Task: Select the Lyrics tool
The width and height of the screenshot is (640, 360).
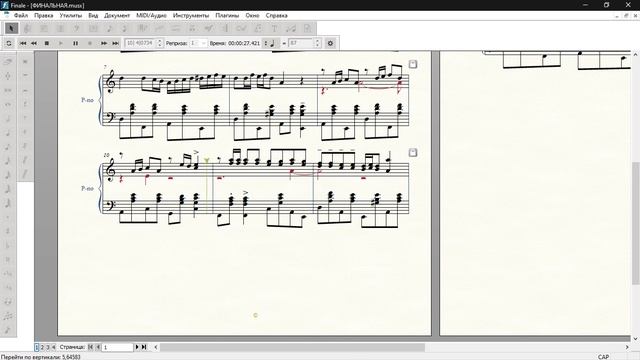Action: (x=258, y=28)
